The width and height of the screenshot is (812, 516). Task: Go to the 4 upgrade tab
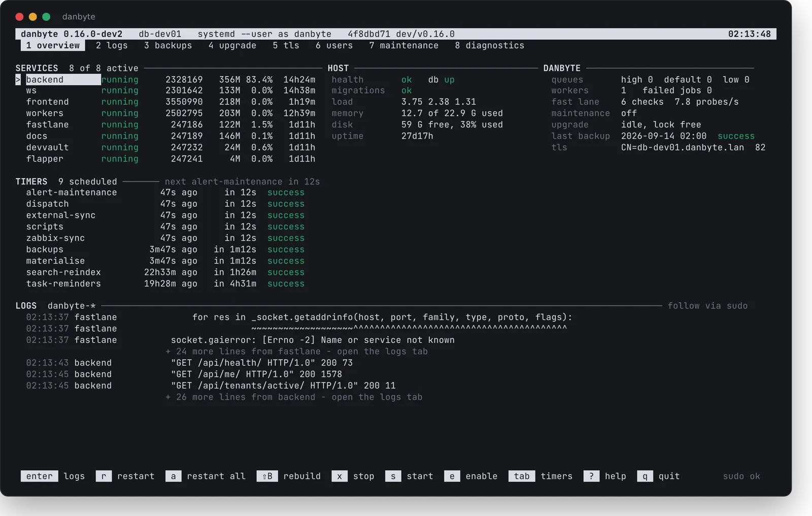click(232, 46)
